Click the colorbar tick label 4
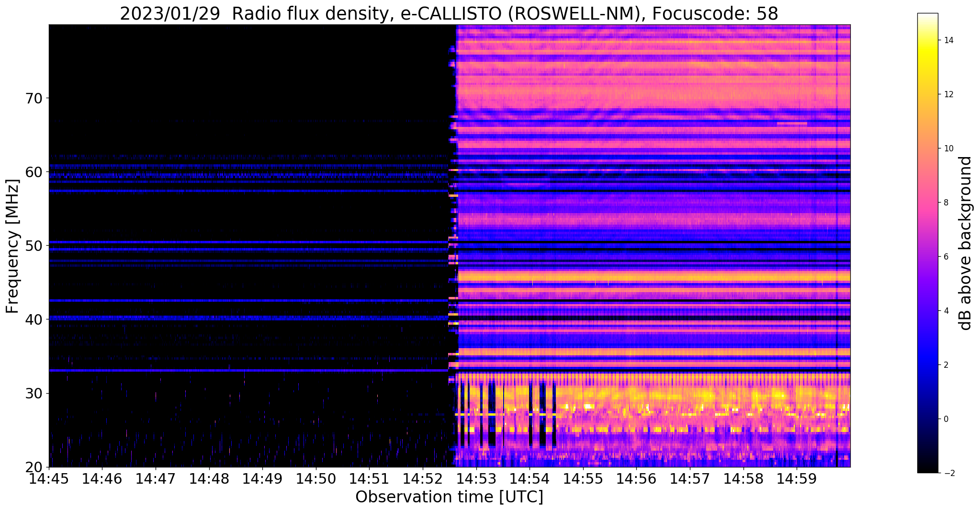The image size is (980, 511). tap(945, 311)
